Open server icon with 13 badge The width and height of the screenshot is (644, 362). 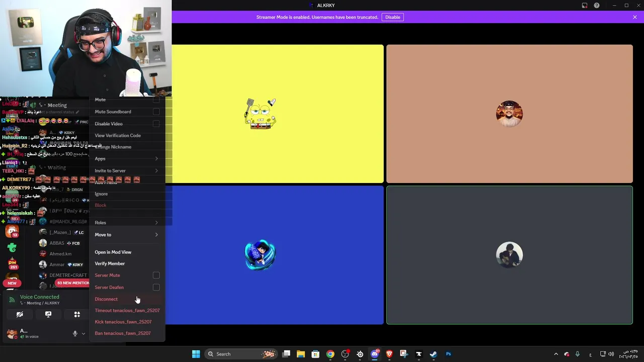[x=12, y=231]
